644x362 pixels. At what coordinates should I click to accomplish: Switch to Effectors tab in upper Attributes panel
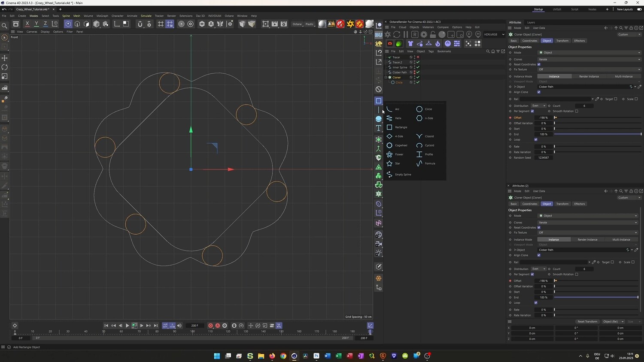(580, 41)
